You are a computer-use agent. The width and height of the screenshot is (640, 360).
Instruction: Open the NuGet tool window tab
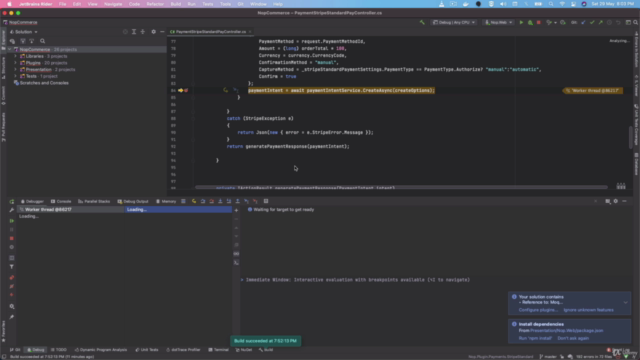click(x=244, y=350)
